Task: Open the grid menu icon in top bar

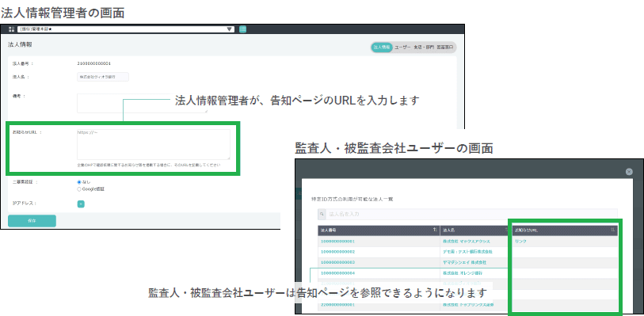Action: pyautogui.click(x=12, y=29)
